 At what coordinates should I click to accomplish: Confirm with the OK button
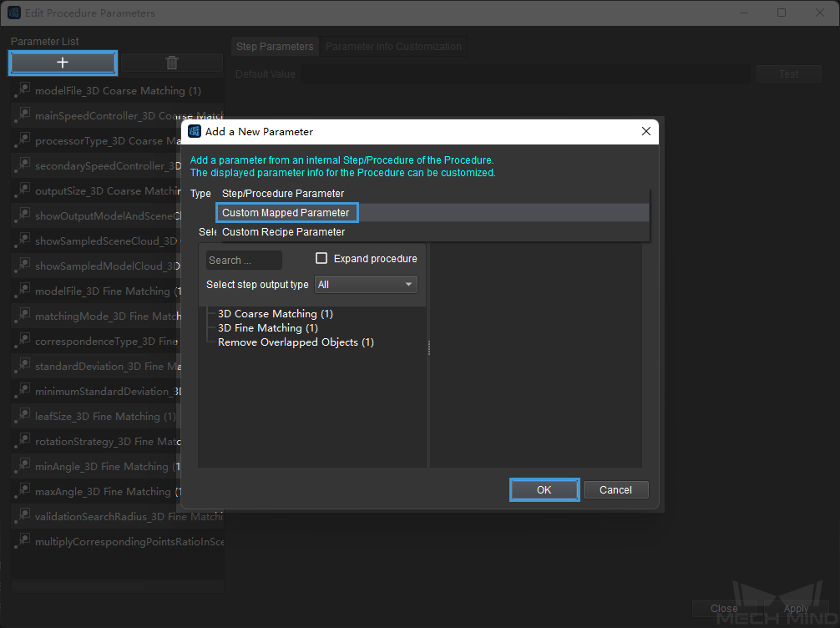tap(544, 489)
